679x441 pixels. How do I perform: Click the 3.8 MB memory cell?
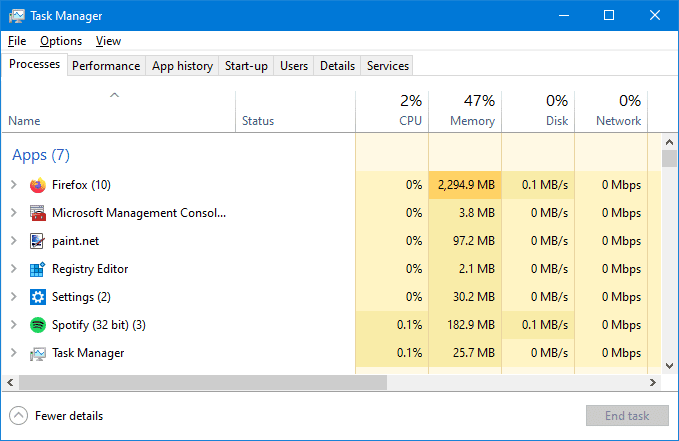point(465,213)
